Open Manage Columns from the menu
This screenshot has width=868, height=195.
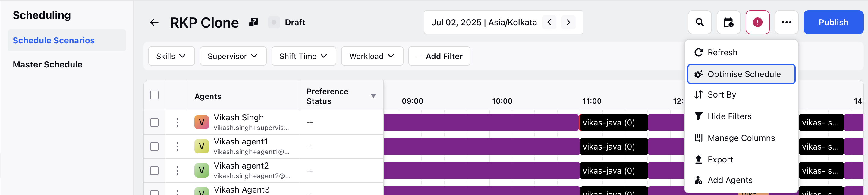(x=741, y=138)
